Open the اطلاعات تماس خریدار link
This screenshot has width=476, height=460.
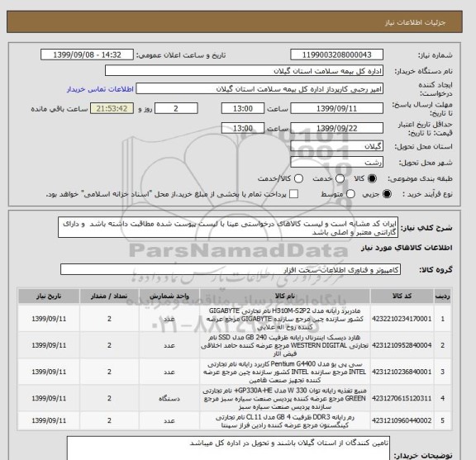point(100,89)
